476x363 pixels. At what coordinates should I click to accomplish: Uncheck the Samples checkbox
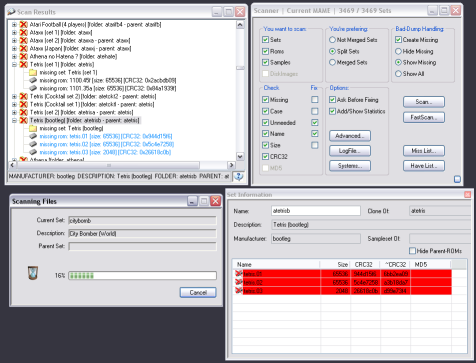coord(265,62)
